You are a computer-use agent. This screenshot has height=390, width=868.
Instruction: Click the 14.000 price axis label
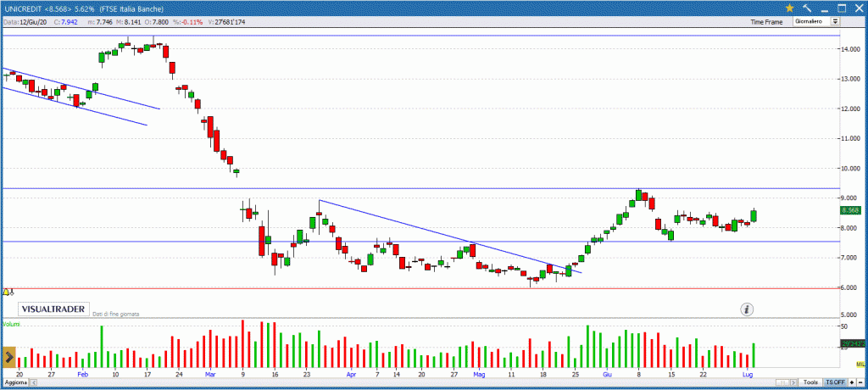pos(853,49)
